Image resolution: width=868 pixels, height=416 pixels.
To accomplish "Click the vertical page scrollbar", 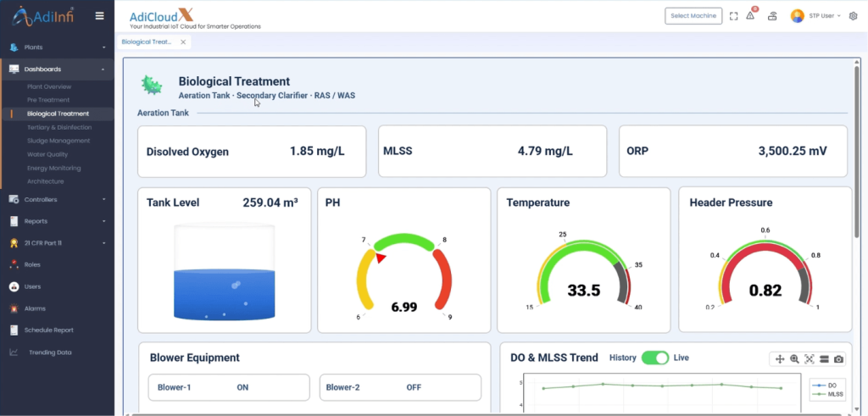I will (857, 151).
